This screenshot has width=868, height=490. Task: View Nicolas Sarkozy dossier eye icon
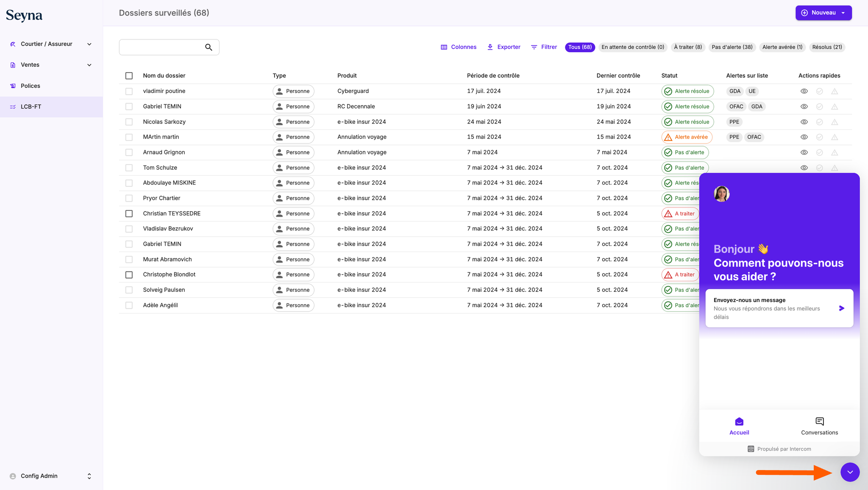804,122
